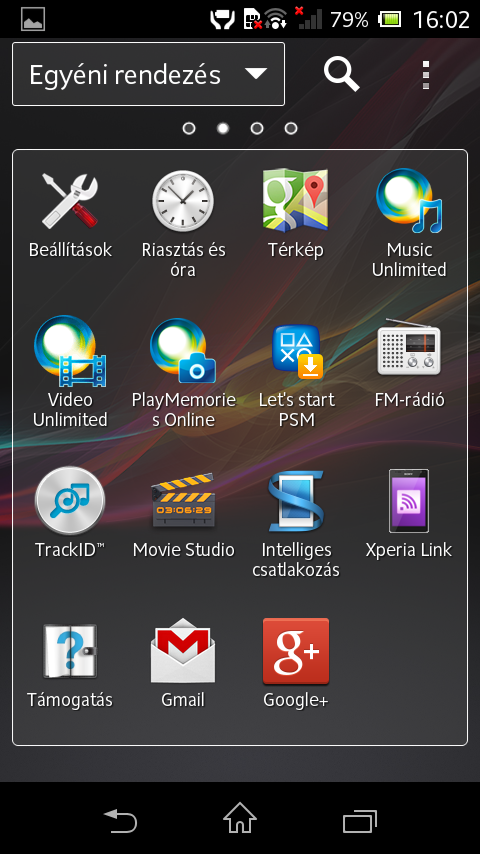Open the three-dot overflow menu
This screenshot has height=854, width=480.
(426, 75)
